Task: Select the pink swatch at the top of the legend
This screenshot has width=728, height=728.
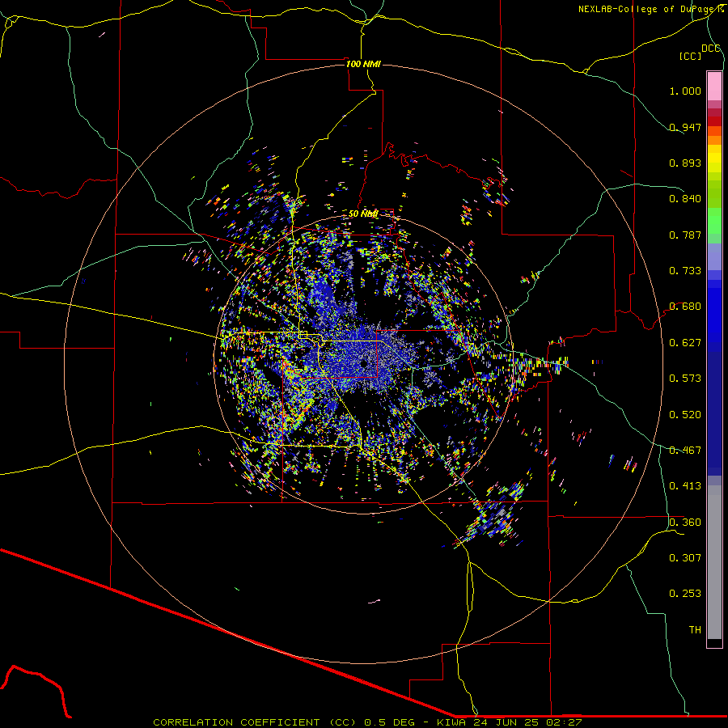Action: (x=714, y=86)
